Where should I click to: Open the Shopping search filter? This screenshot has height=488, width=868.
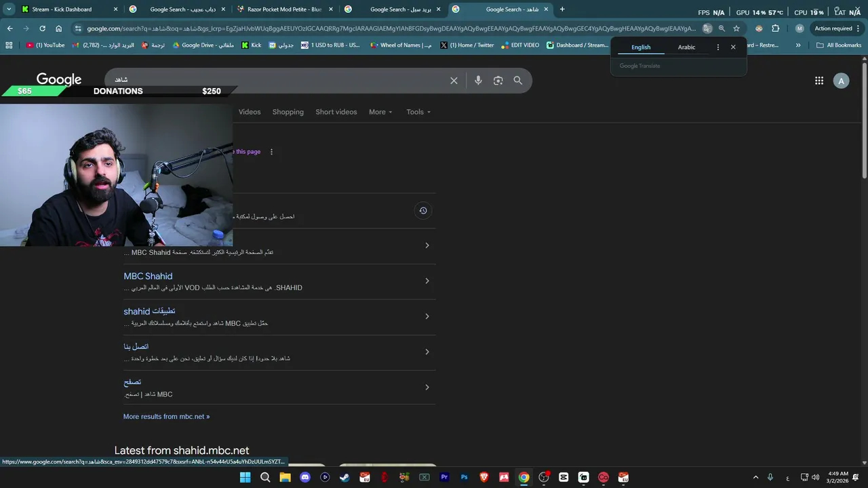click(288, 112)
